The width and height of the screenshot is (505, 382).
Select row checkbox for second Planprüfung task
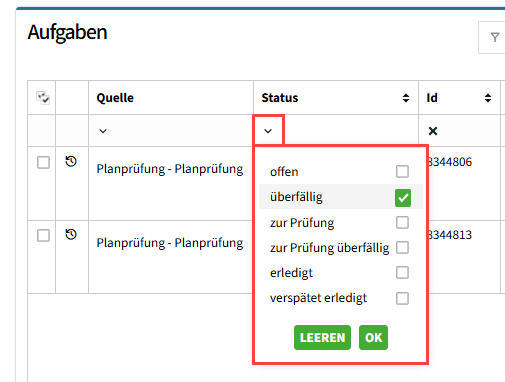[43, 236]
